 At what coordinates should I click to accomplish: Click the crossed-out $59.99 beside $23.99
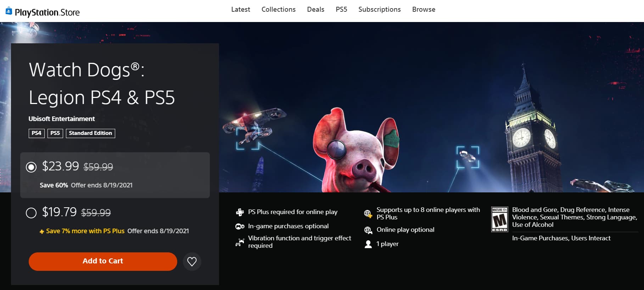tap(98, 167)
